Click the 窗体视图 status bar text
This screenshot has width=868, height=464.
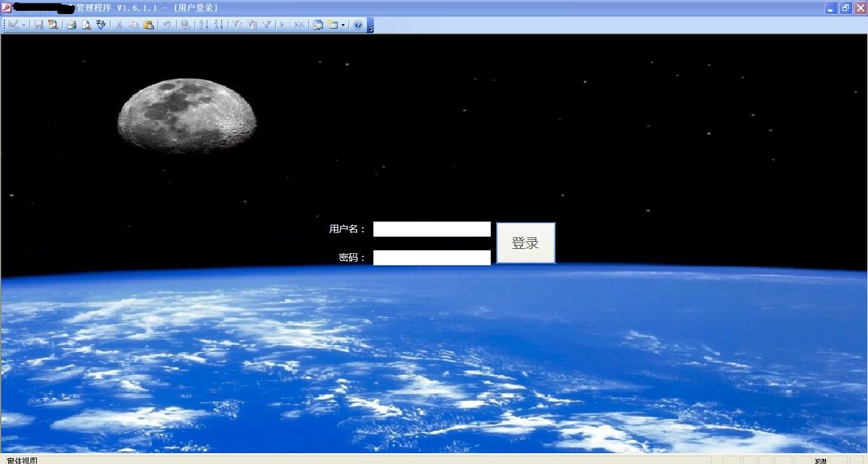click(22, 460)
